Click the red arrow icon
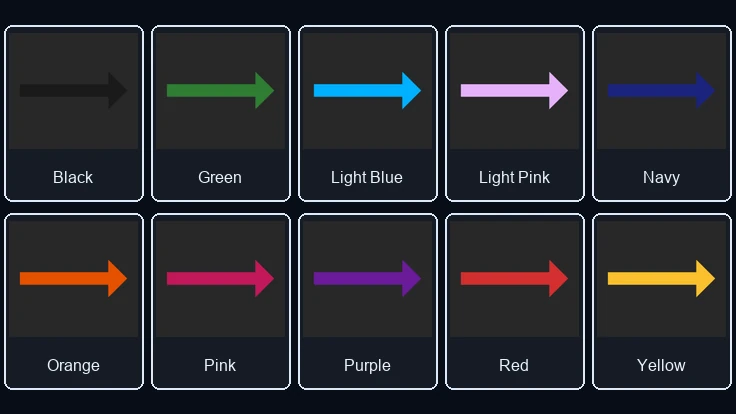 [x=514, y=278]
